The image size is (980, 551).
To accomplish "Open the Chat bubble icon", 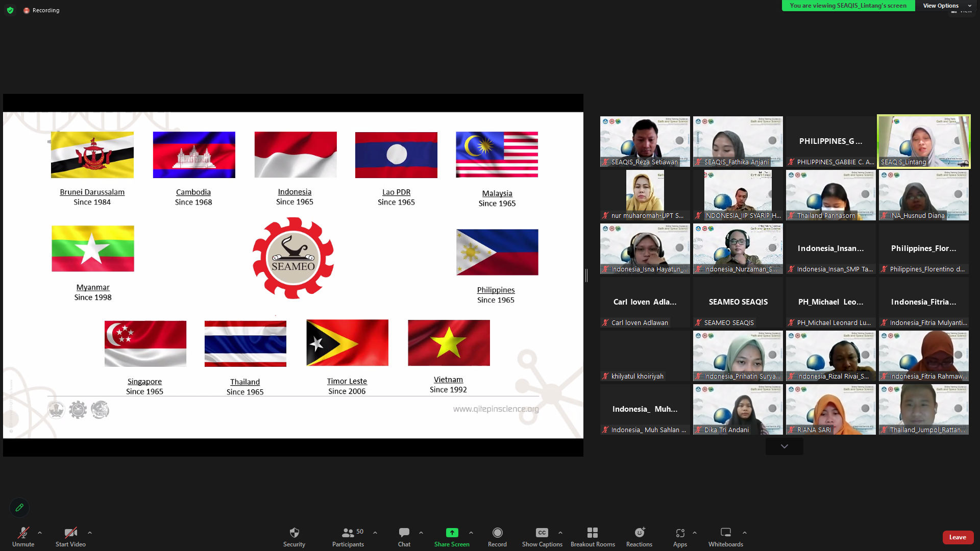I will pos(404,533).
